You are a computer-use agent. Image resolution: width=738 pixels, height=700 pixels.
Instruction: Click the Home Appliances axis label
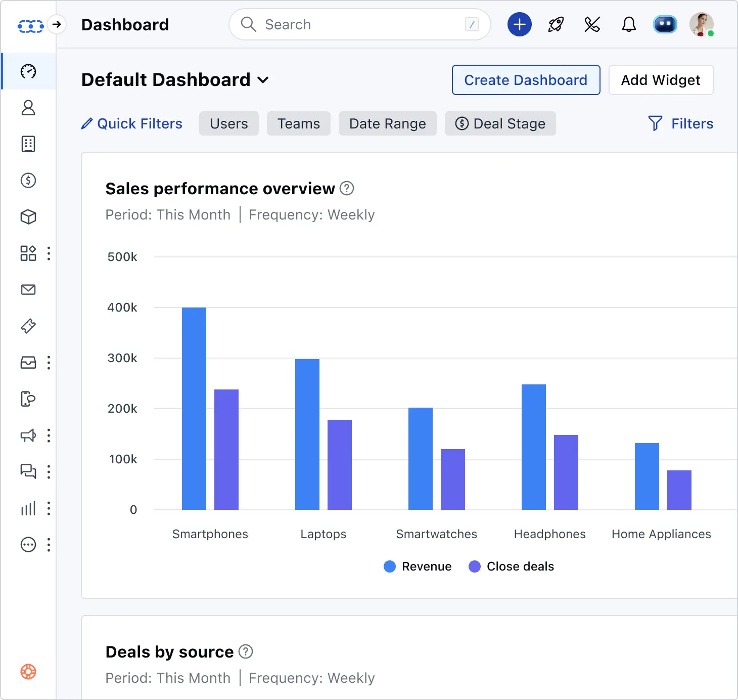click(x=661, y=534)
